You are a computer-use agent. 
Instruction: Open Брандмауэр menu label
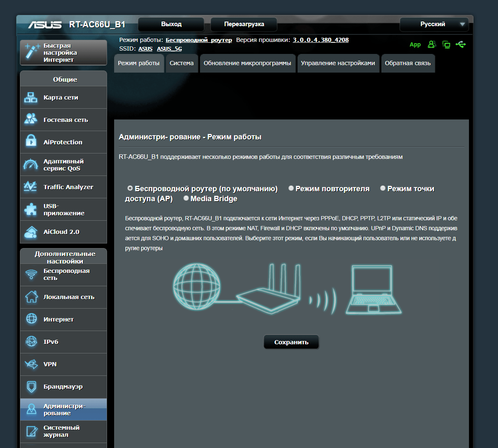tap(63, 387)
